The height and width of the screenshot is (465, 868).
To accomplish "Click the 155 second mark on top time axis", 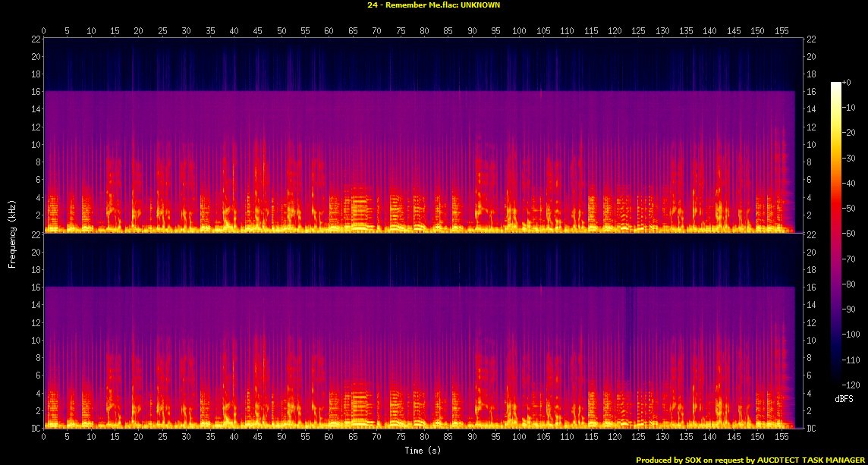I will (x=781, y=31).
